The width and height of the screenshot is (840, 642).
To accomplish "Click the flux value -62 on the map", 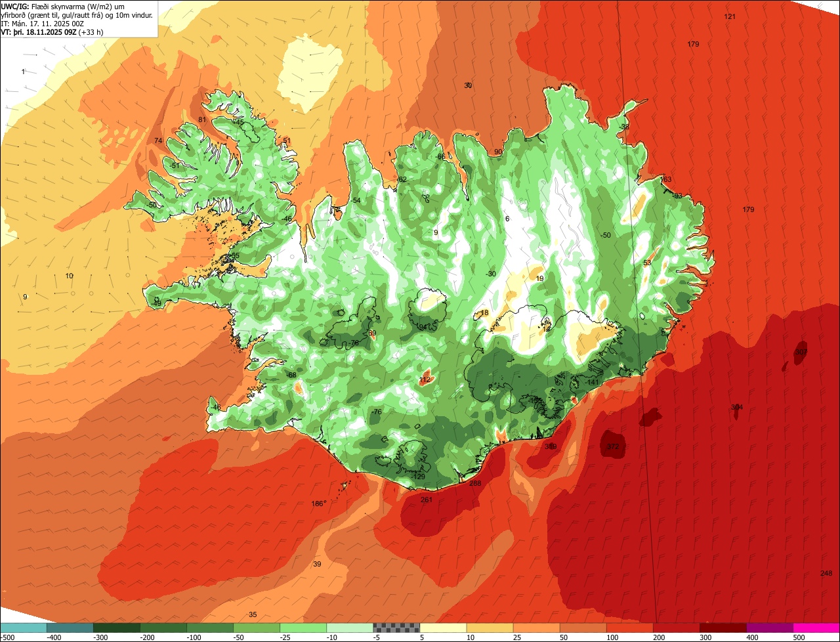I will pyautogui.click(x=402, y=179).
